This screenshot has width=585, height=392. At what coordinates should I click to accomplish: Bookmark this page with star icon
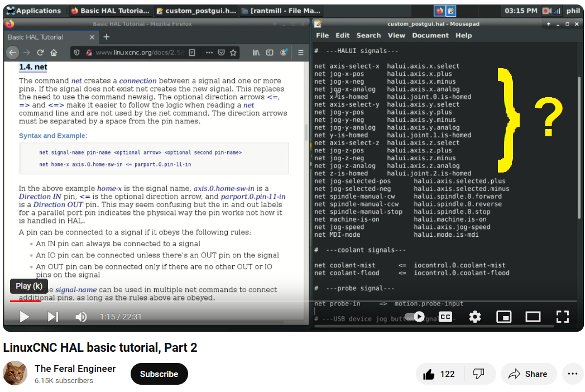(233, 52)
